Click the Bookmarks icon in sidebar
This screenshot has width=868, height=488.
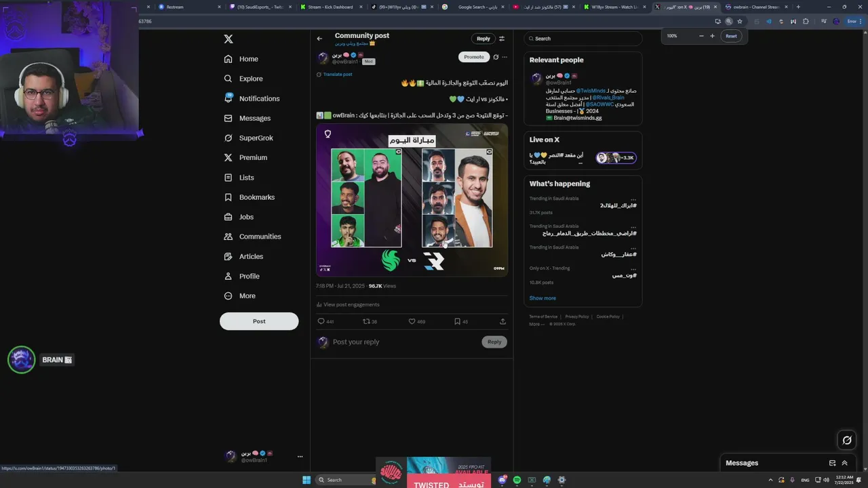(x=229, y=197)
